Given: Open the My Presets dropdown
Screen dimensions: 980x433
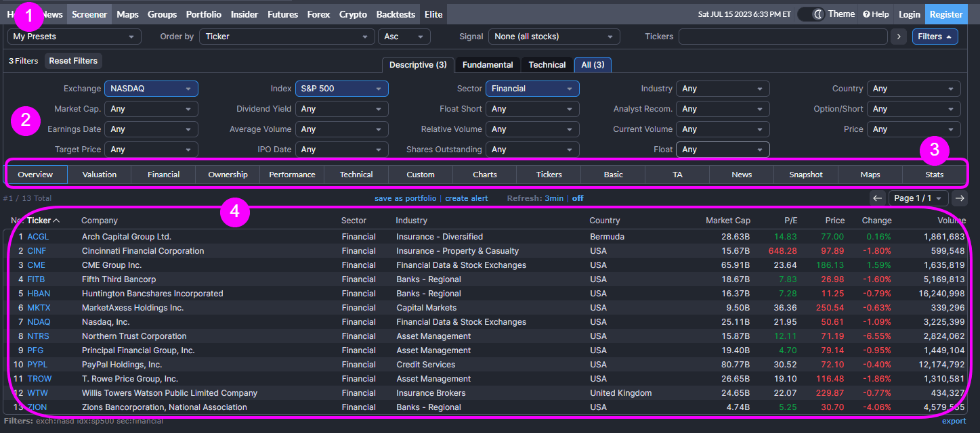Looking at the screenshot, I should 74,37.
